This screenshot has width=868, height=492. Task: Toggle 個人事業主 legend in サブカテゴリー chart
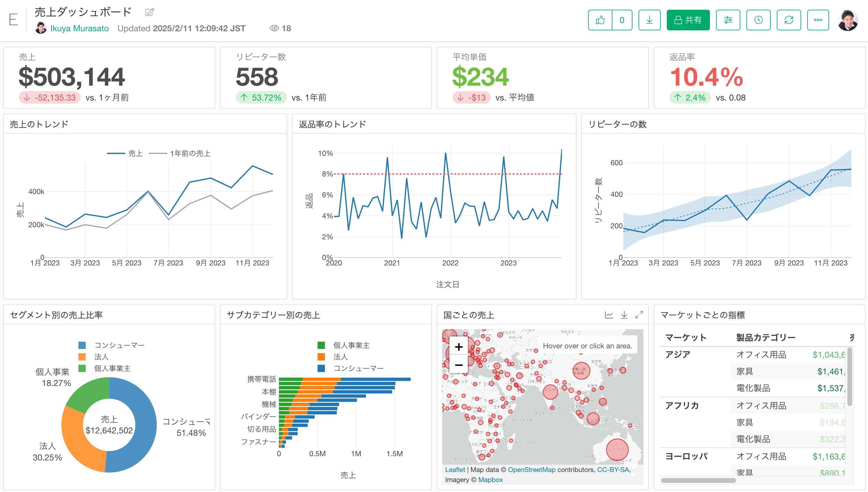tap(343, 345)
